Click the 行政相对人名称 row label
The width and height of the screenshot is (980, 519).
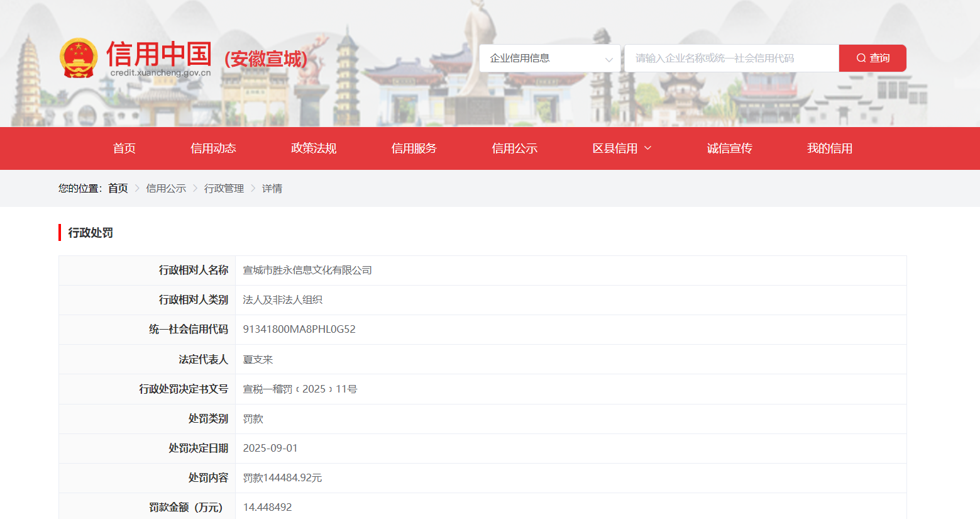pyautogui.click(x=194, y=271)
